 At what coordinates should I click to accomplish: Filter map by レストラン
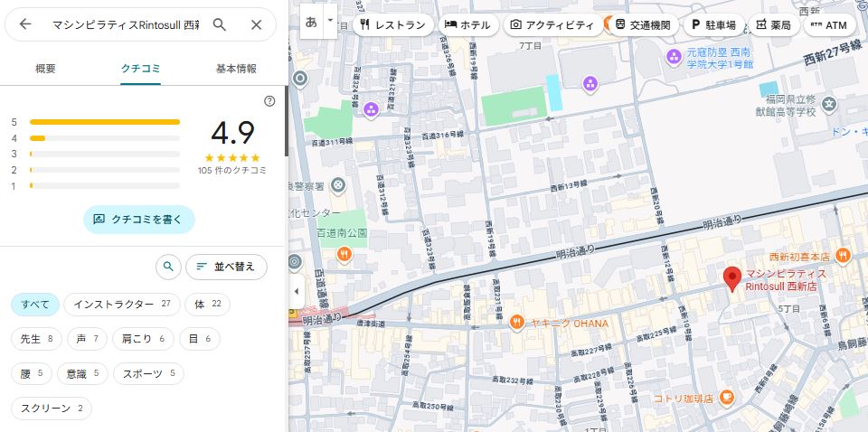click(392, 24)
